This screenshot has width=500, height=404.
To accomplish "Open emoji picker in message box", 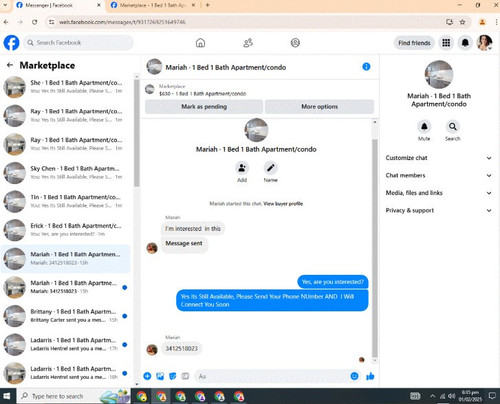I will 354,376.
